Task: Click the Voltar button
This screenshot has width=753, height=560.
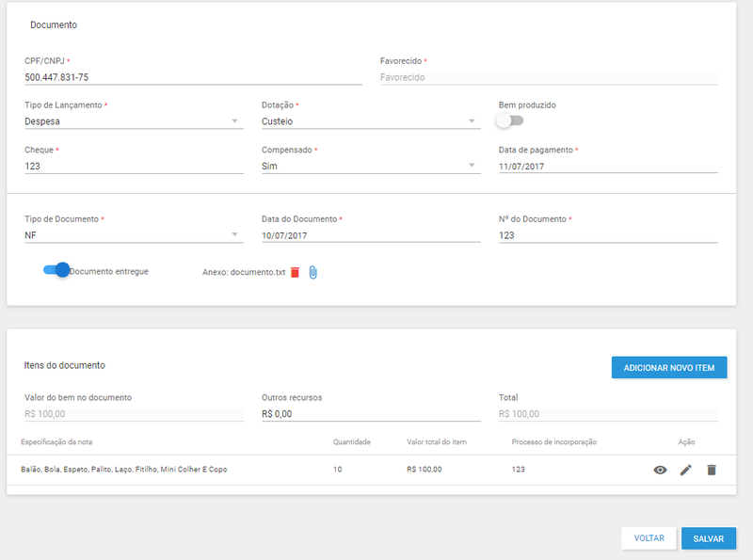Action: pyautogui.click(x=649, y=538)
